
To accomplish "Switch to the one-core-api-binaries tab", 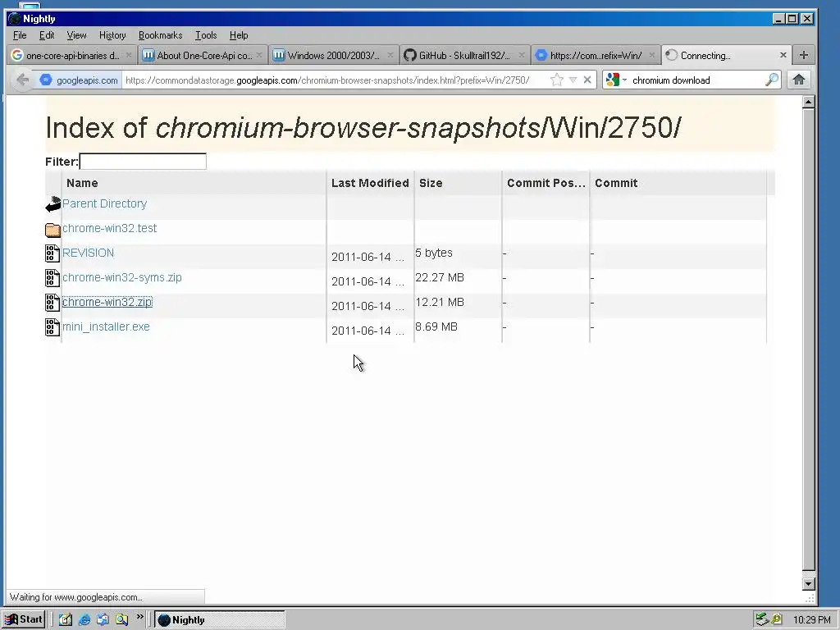I will [72, 55].
